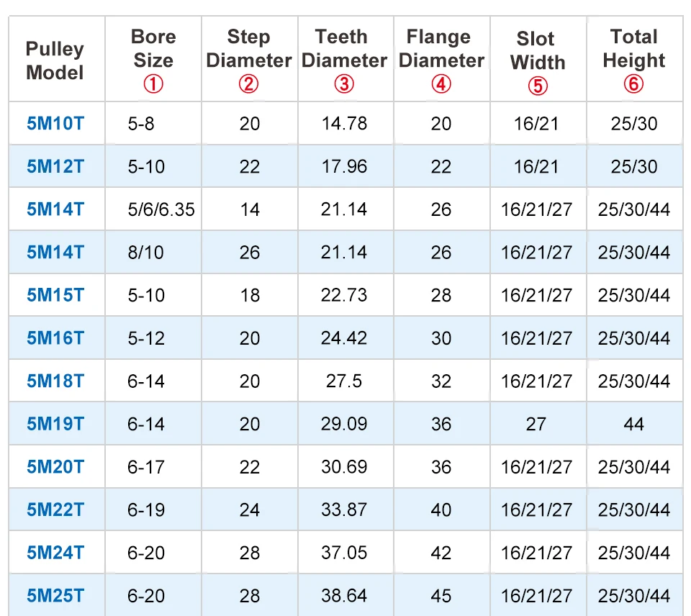The image size is (691, 616).
Task: Click the flange diameter value "45"
Action: click(441, 596)
